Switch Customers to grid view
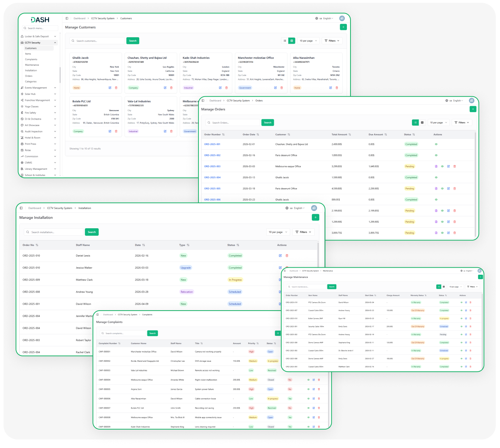 (x=292, y=41)
